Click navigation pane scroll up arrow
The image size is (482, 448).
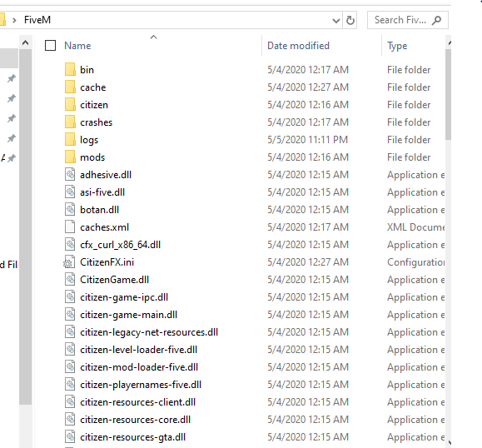[x=26, y=42]
